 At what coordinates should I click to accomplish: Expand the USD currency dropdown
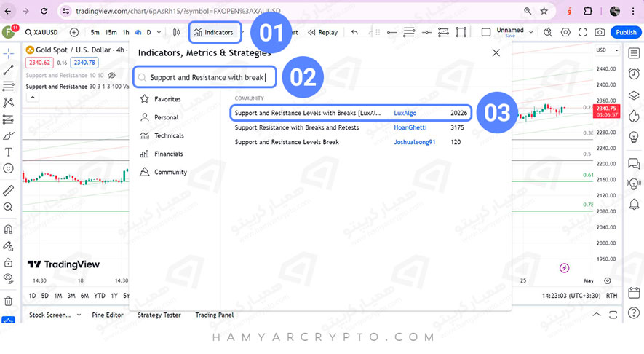pos(608,50)
